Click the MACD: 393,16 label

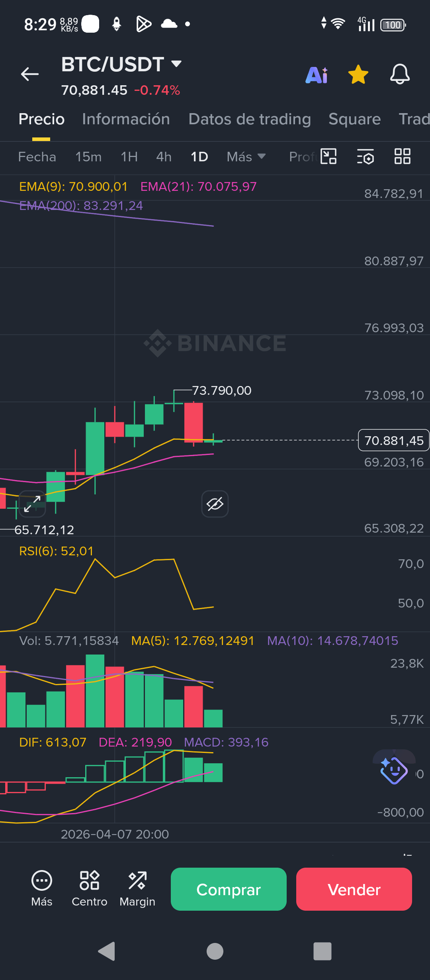[226, 742]
